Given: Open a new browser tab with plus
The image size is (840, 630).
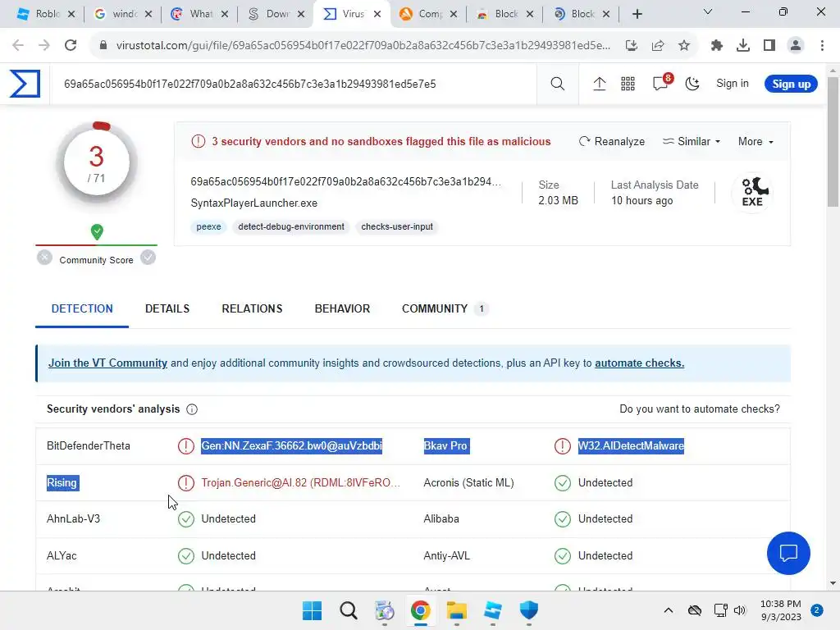Looking at the screenshot, I should [637, 14].
